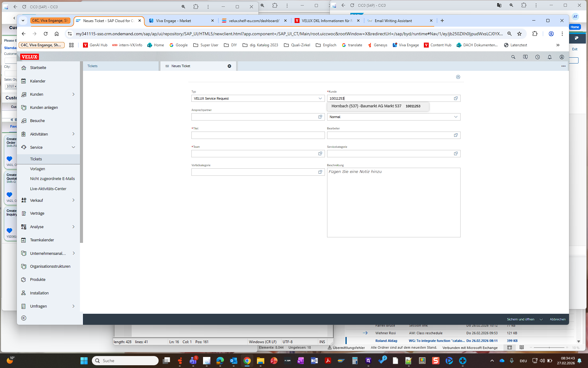Viewport: 588px width, 368px height.
Task: Collapse the form header section arrow
Action: pos(458,77)
